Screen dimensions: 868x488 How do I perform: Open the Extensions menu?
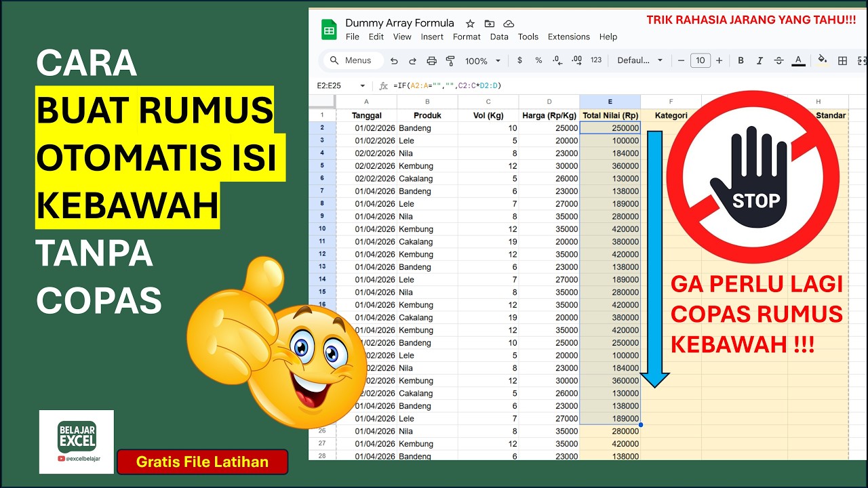569,37
